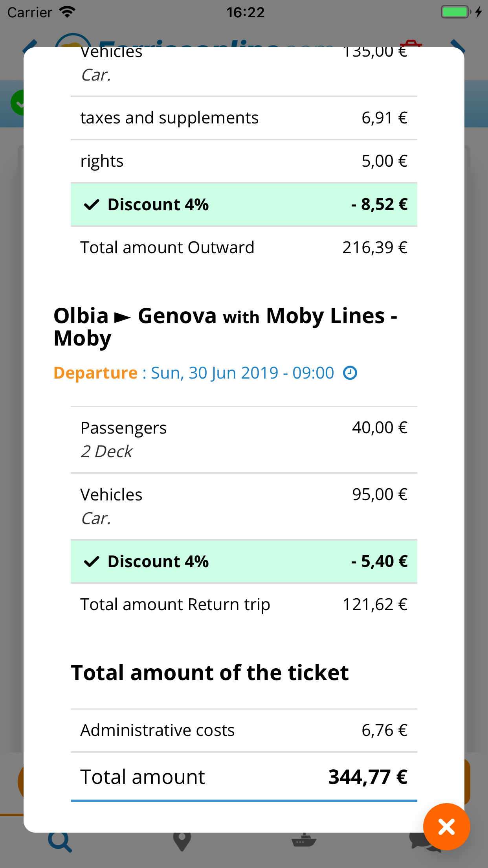Select the Passengers 2 Deck row
The image size is (488, 868).
click(244, 440)
